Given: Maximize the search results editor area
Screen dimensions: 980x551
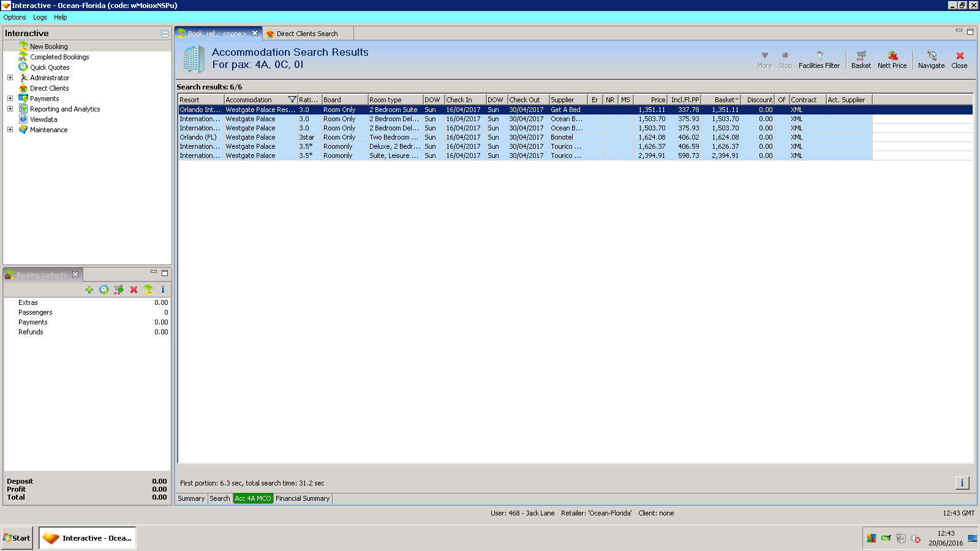Looking at the screenshot, I should 970,32.
